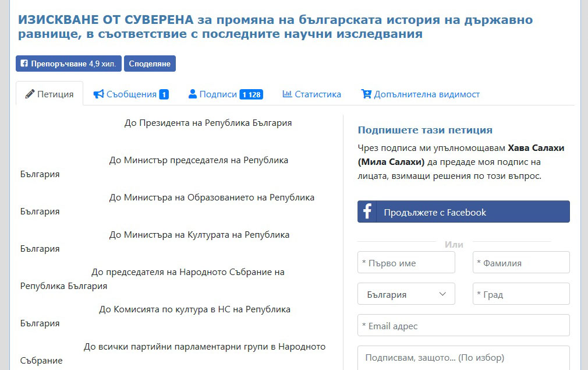
Task: Click into the Фамилия field
Action: pos(520,263)
